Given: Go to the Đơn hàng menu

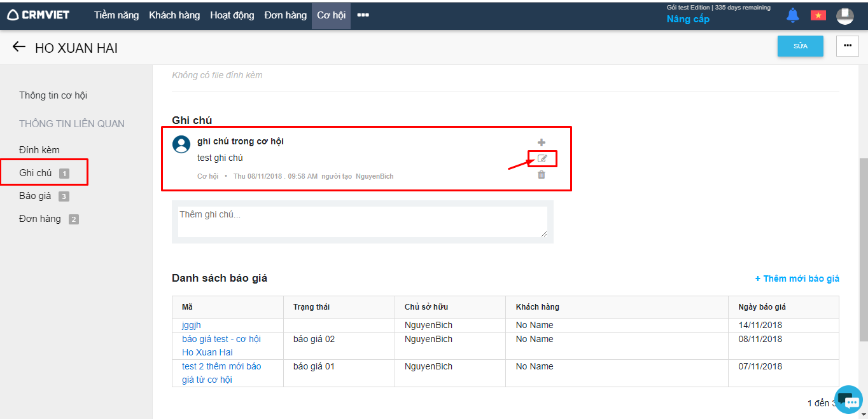Looking at the screenshot, I should click(285, 15).
